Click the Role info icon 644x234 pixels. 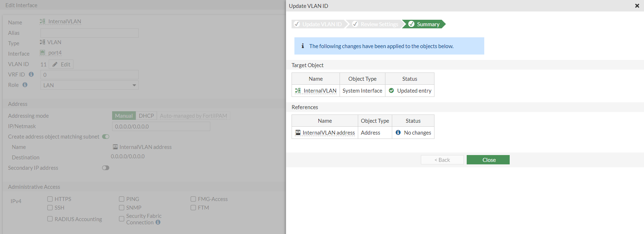(x=25, y=85)
